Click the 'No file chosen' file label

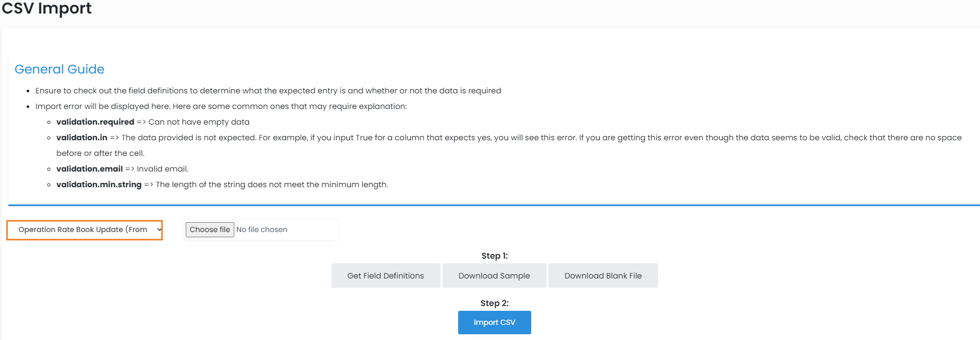[262, 229]
